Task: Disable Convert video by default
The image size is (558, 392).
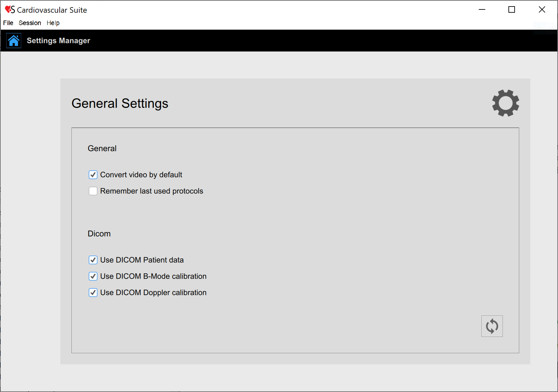Action: pyautogui.click(x=93, y=175)
